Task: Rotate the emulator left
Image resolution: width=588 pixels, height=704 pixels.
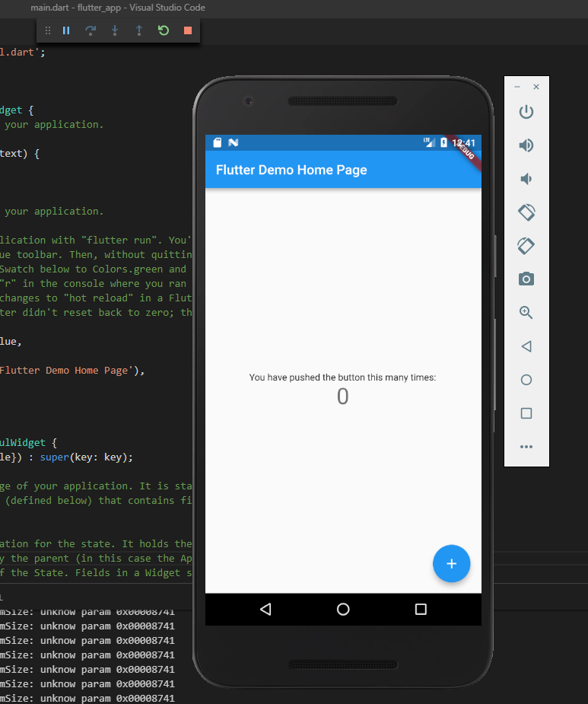Action: click(x=526, y=212)
